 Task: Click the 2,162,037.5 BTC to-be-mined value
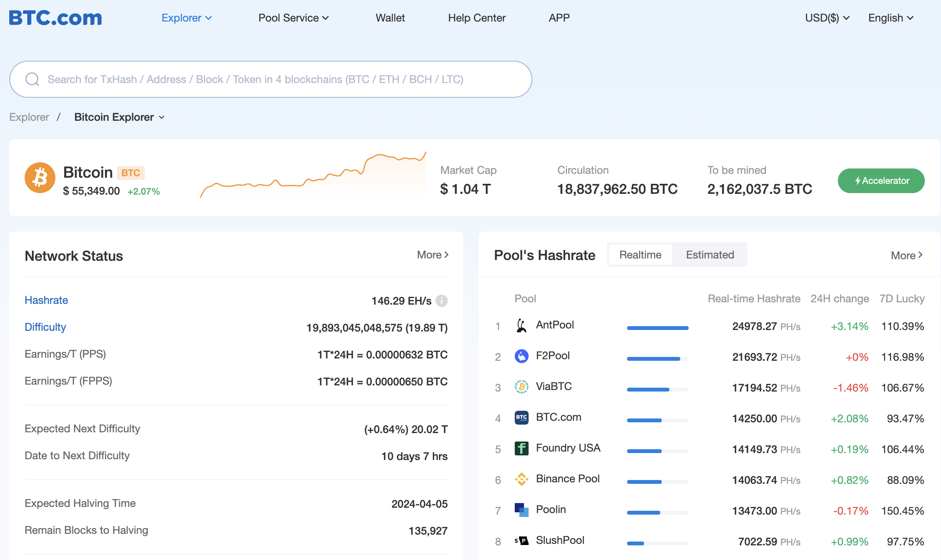760,189
